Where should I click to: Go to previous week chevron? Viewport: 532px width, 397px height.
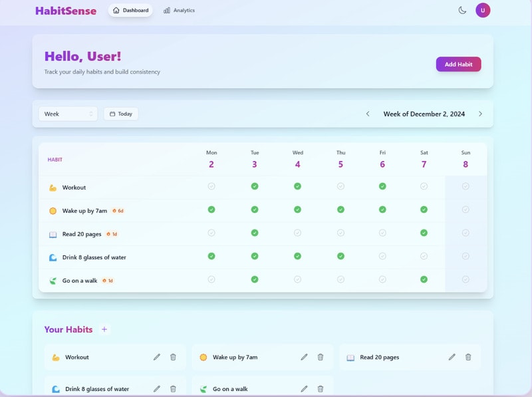click(368, 114)
